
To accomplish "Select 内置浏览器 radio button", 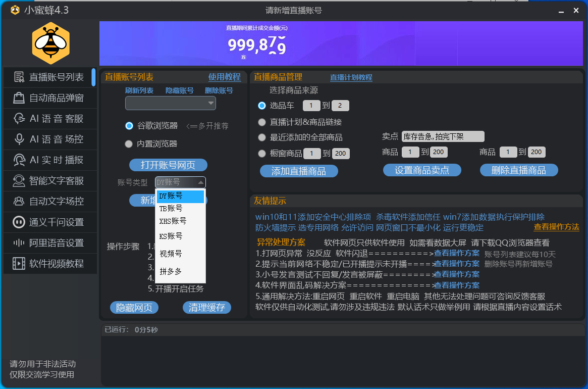I will (129, 144).
